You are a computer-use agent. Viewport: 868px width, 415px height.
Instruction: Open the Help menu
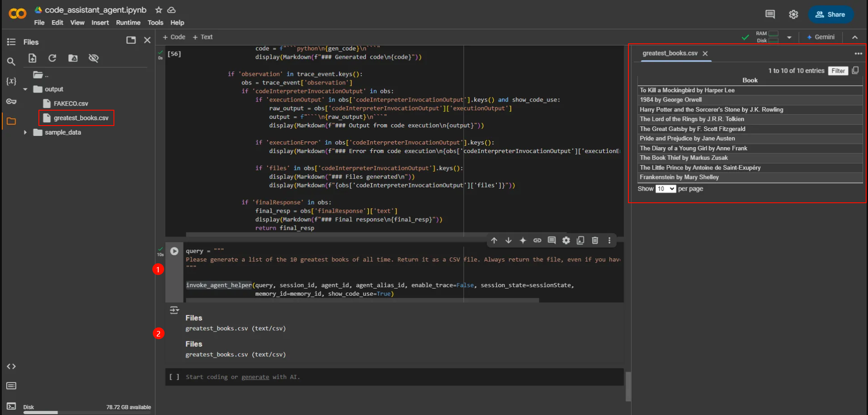pyautogui.click(x=177, y=23)
